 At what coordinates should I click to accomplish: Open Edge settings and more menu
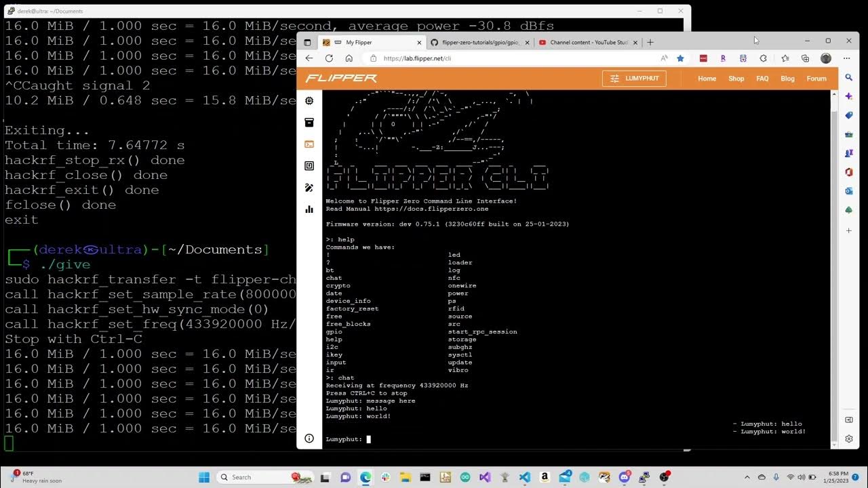(x=847, y=58)
